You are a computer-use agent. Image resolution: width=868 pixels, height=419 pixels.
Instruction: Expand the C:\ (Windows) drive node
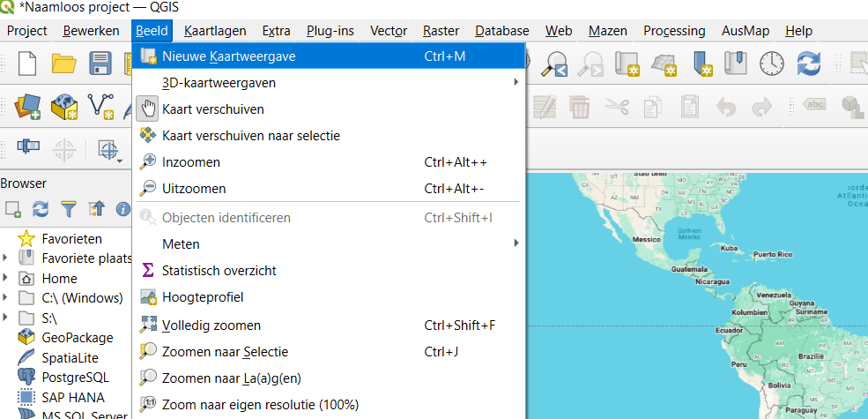(x=6, y=297)
